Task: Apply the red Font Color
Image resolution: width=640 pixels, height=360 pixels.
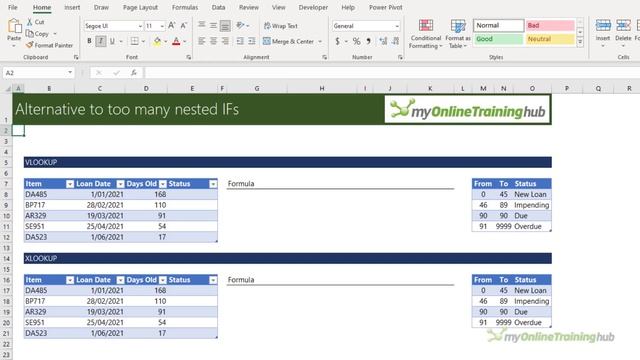Action: 176,41
